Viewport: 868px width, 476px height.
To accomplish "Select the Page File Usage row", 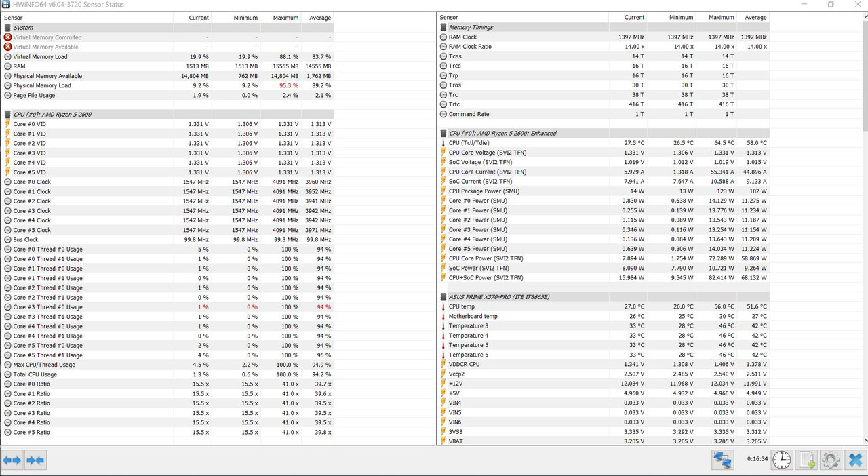I will pyautogui.click(x=167, y=95).
